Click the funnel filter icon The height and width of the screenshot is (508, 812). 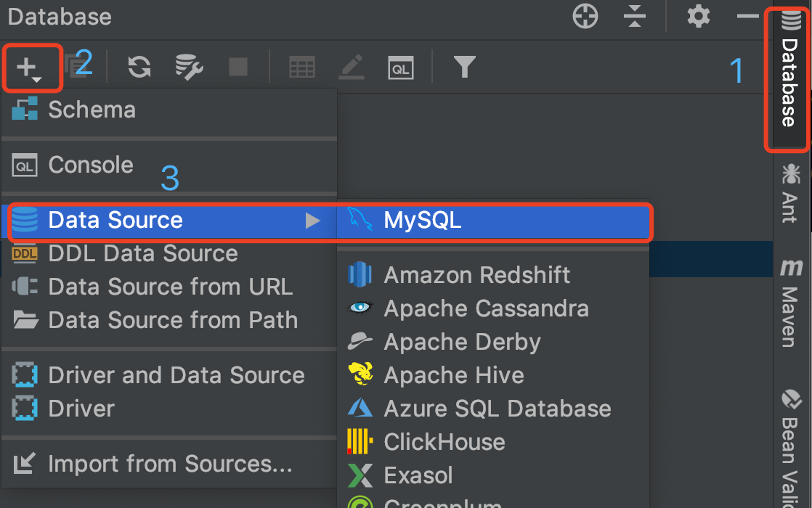(464, 67)
